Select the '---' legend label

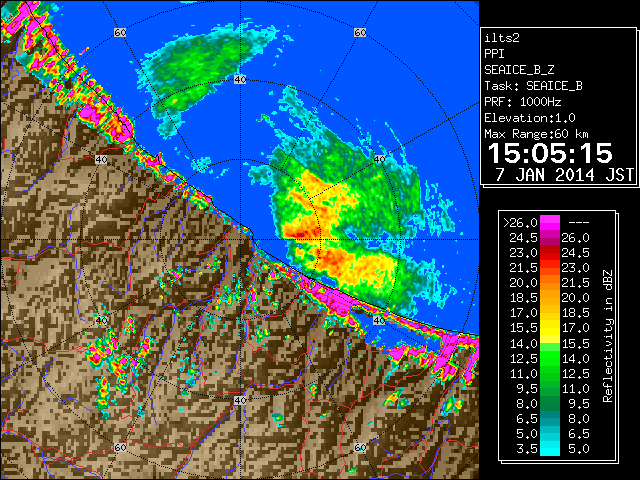[x=579, y=223]
